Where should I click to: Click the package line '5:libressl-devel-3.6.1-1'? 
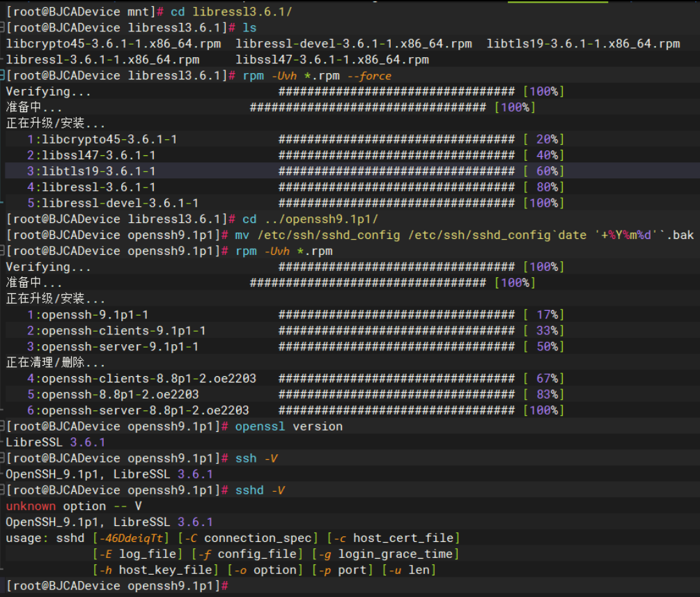113,203
